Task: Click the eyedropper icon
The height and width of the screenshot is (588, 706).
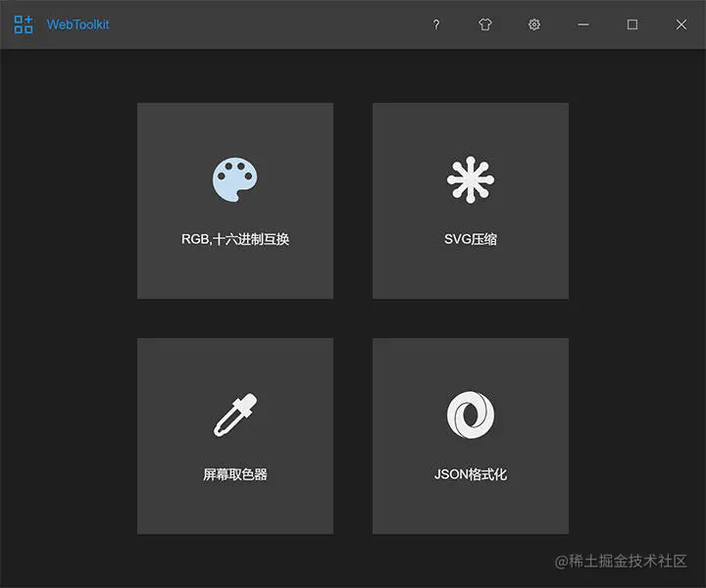Action: click(x=235, y=415)
